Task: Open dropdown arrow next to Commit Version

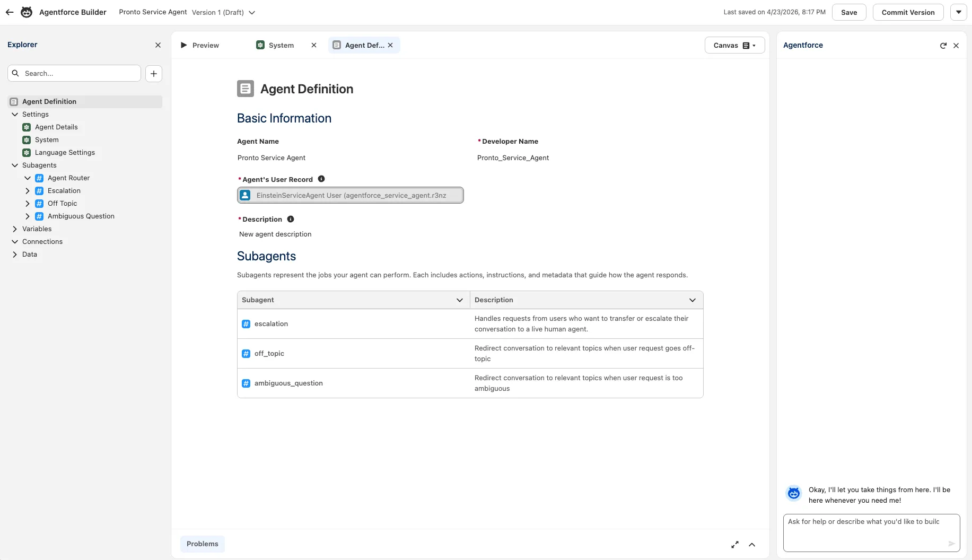Action: pos(959,12)
